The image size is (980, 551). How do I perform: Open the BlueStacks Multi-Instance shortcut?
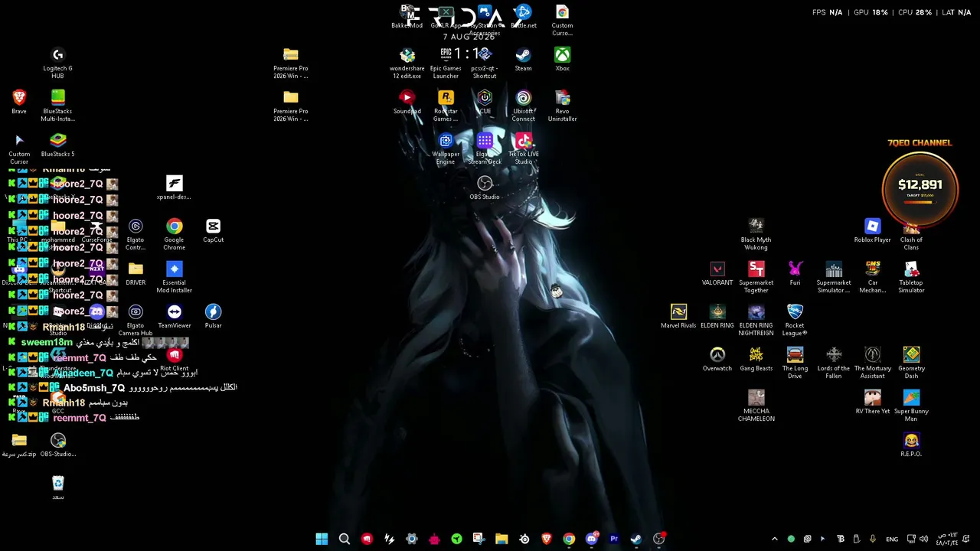[57, 106]
